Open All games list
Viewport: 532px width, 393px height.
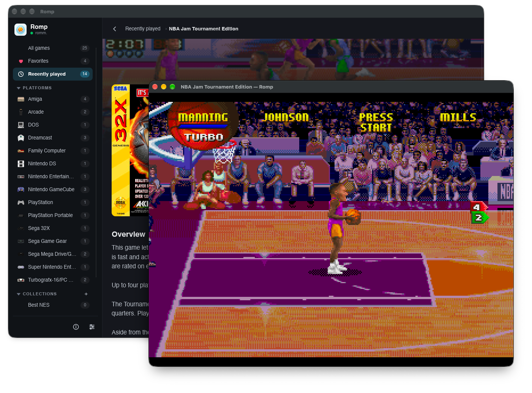(x=53, y=48)
